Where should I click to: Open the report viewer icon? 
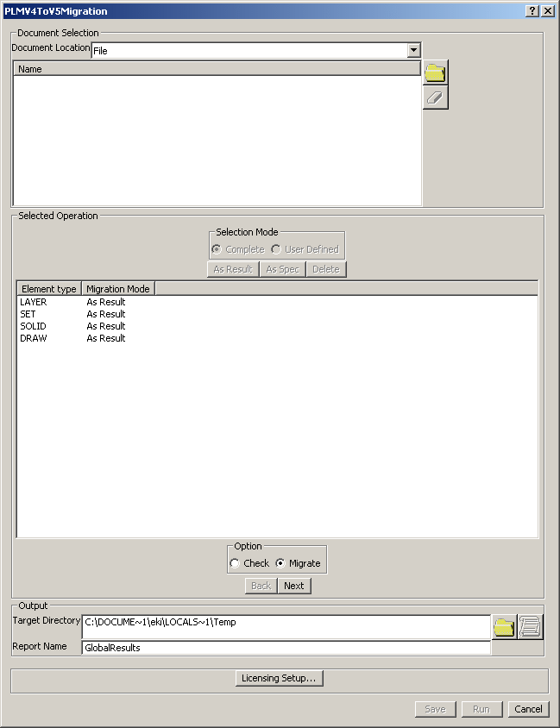point(530,627)
